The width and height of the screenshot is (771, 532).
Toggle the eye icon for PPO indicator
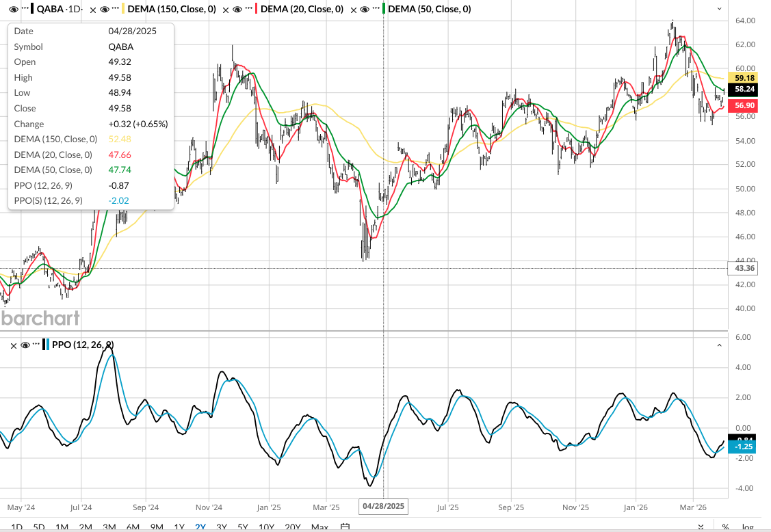pos(25,345)
